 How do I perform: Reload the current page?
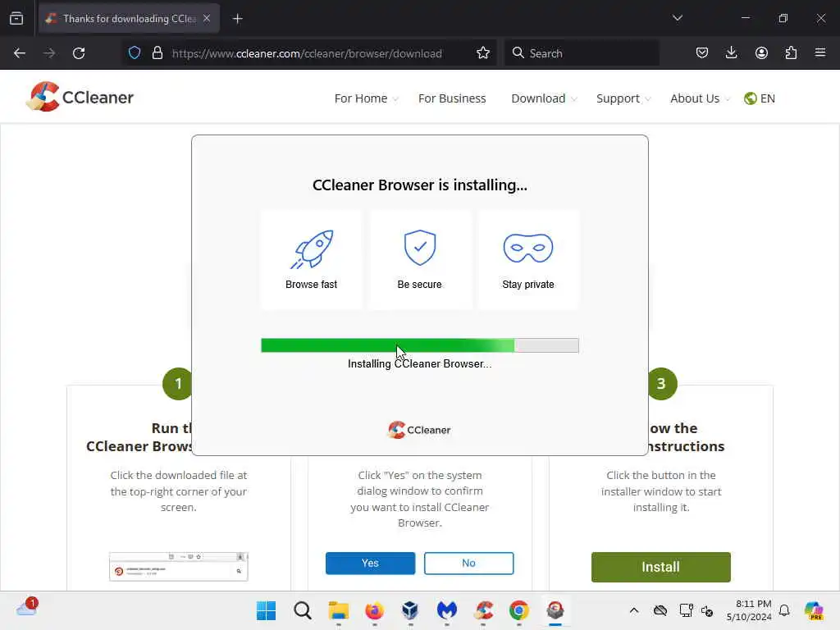pyautogui.click(x=79, y=53)
